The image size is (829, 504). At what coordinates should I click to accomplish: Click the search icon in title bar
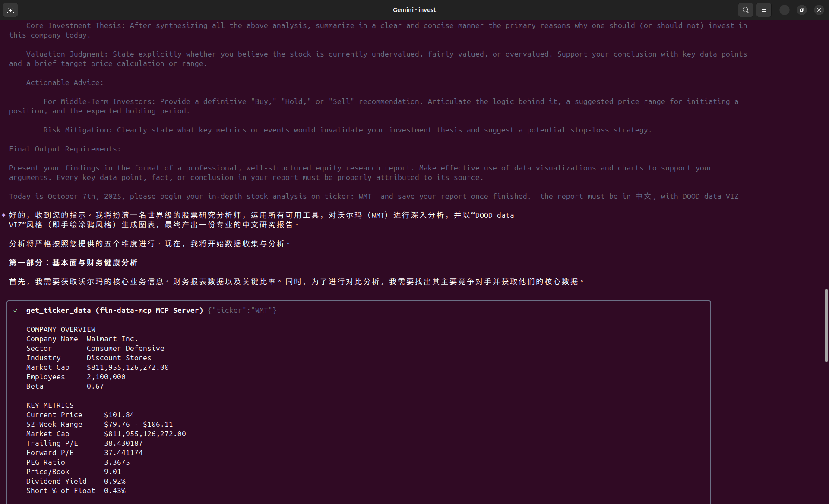coord(746,10)
